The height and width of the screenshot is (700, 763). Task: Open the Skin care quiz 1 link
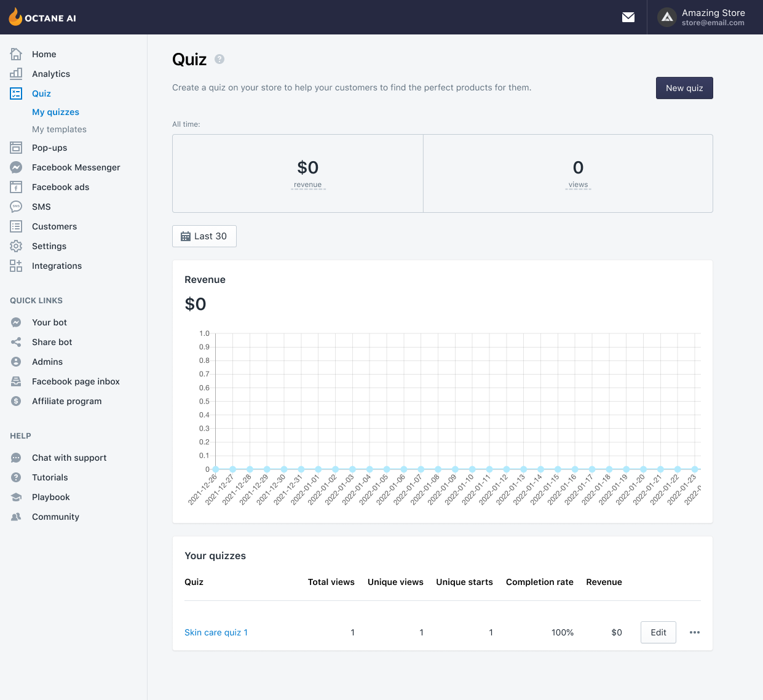[x=216, y=632]
